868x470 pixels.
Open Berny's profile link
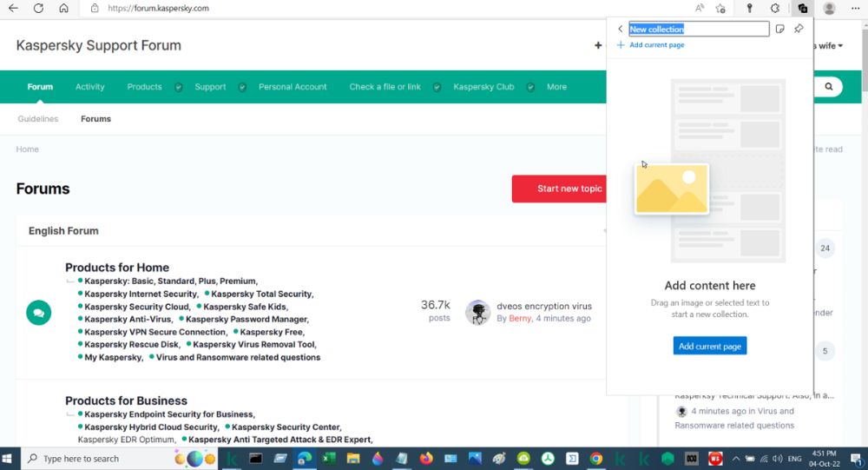click(520, 318)
